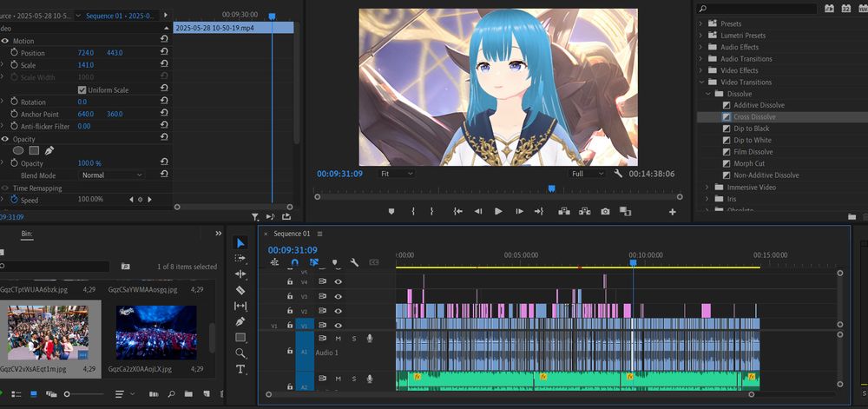The width and height of the screenshot is (868, 409).
Task: Click the Add Marker icon in Program Monitor
Action: (x=391, y=211)
